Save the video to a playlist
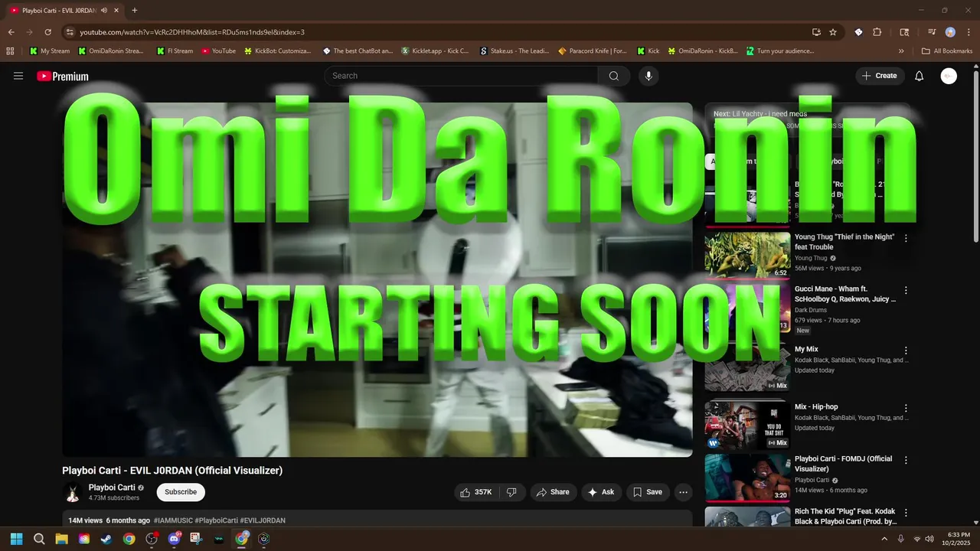980x551 pixels. [647, 492]
